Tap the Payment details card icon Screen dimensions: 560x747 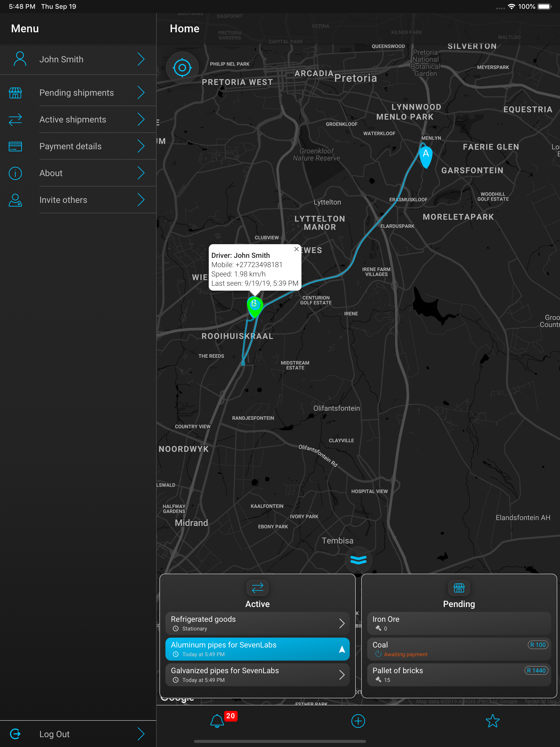coord(15,146)
